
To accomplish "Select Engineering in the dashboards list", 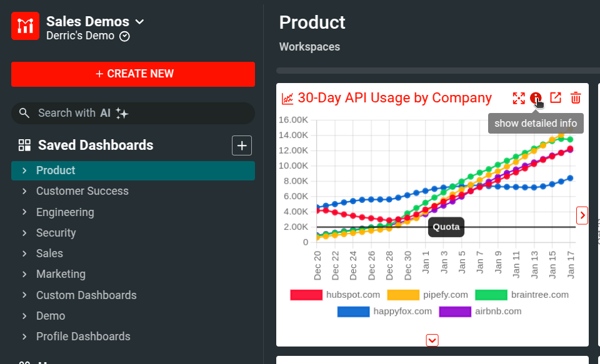I will click(65, 212).
